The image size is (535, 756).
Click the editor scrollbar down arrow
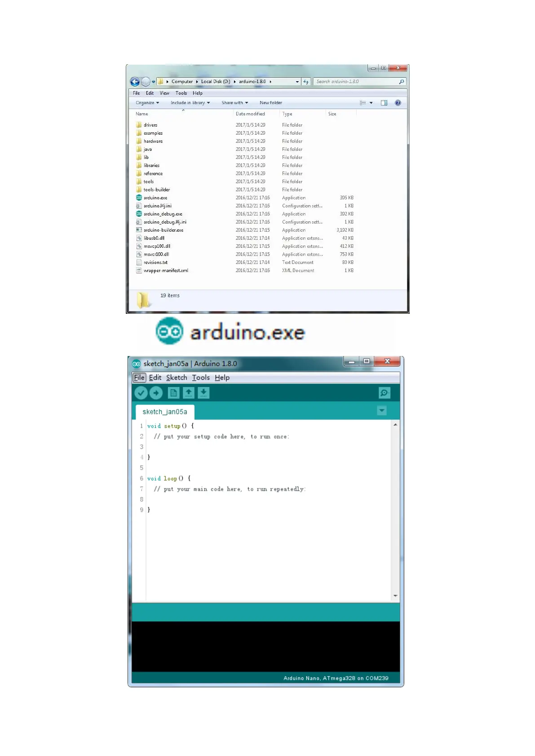pos(395,596)
